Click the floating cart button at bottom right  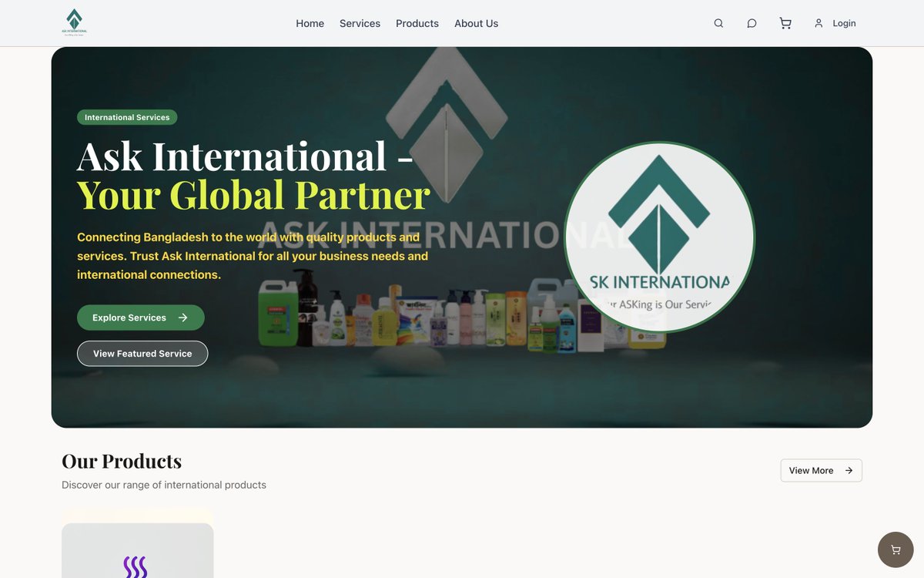coord(896,549)
